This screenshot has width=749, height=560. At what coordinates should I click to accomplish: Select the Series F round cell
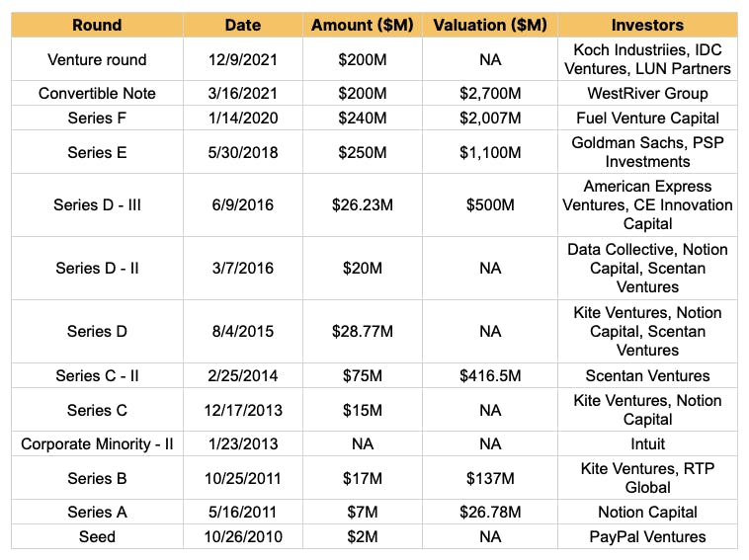point(97,119)
